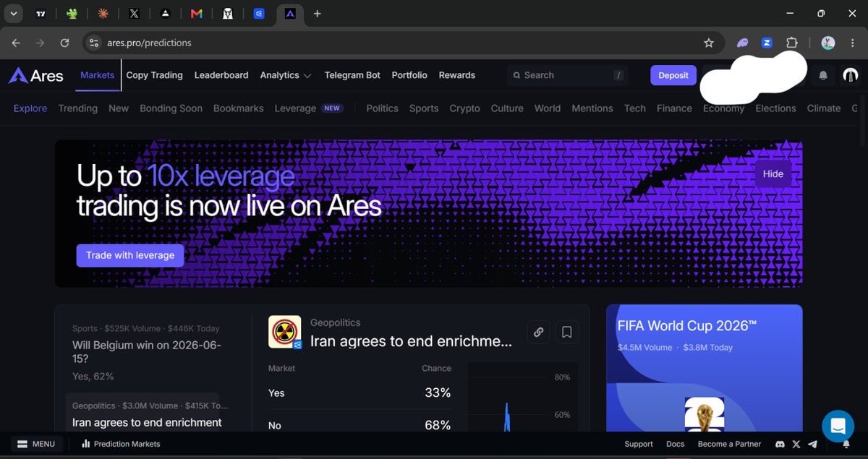Open a new browser tab with plus
868x459 pixels.
click(318, 14)
